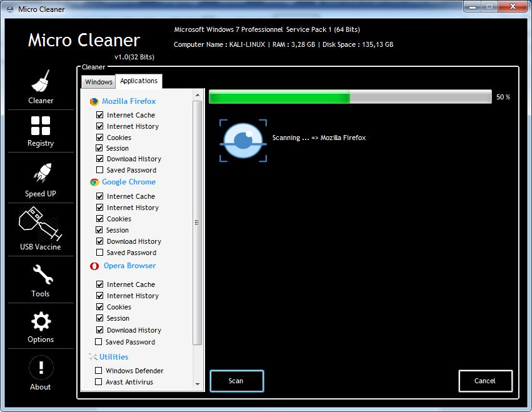This screenshot has height=412, width=532.
Task: Click the green scan progress bar
Action: tap(350, 97)
